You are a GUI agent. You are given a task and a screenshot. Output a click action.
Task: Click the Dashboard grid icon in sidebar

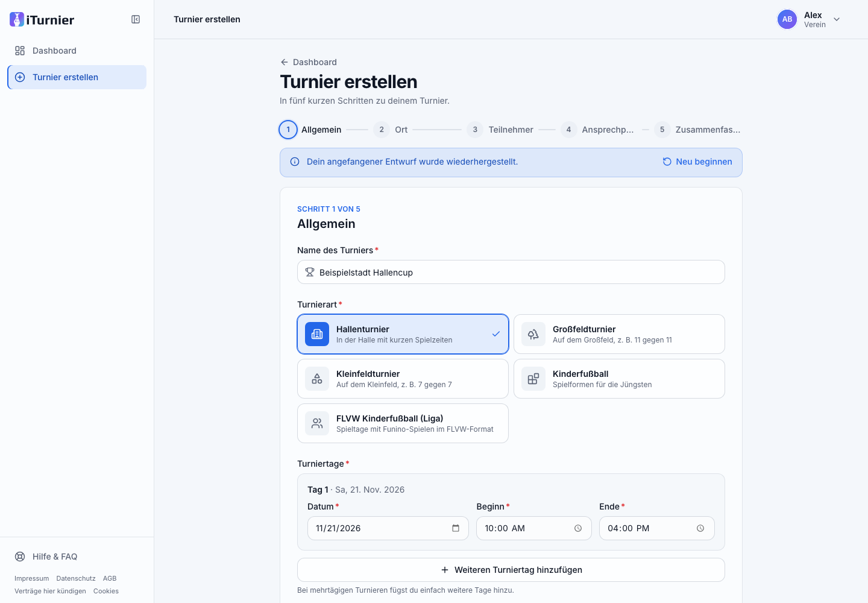(20, 51)
